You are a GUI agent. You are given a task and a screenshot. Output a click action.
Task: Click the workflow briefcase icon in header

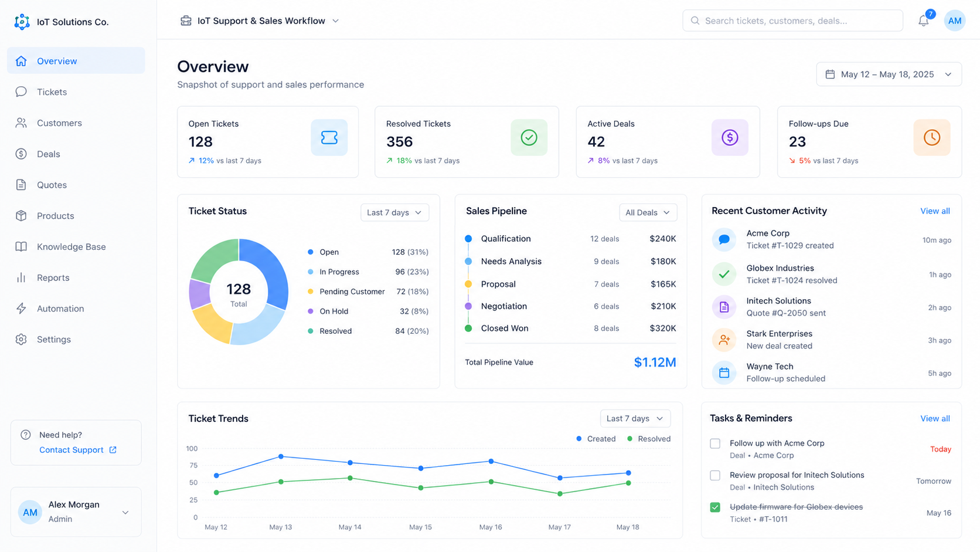(186, 21)
